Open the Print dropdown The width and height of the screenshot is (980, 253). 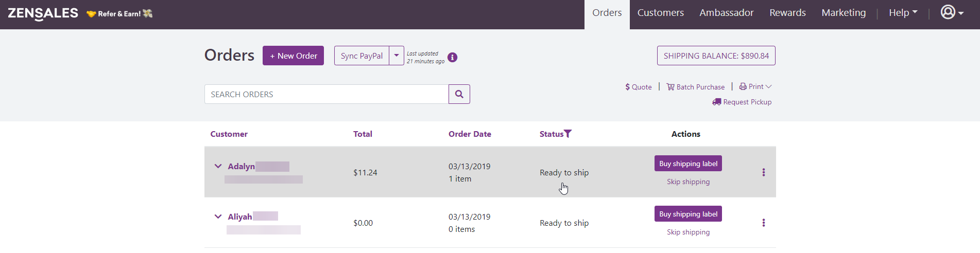[755, 86]
